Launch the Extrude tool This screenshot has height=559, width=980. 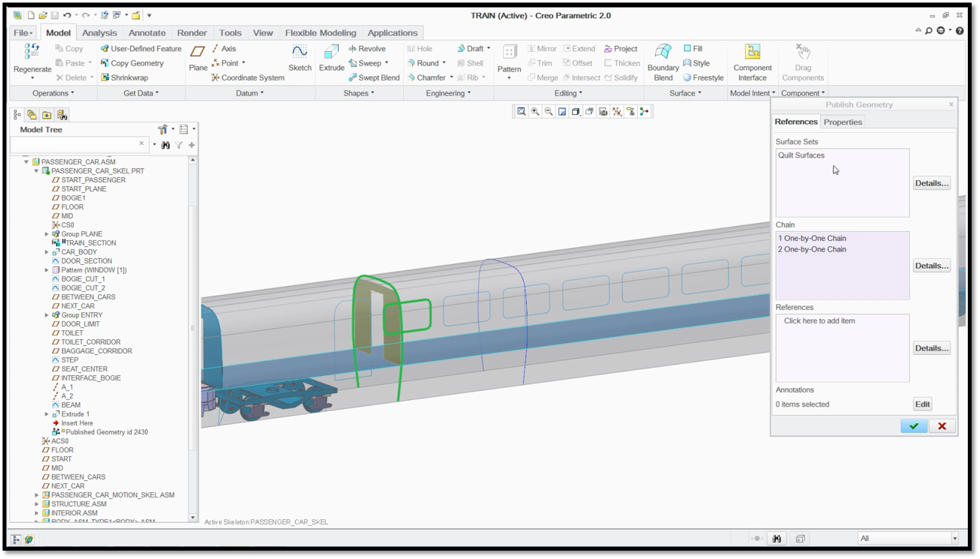(x=331, y=58)
